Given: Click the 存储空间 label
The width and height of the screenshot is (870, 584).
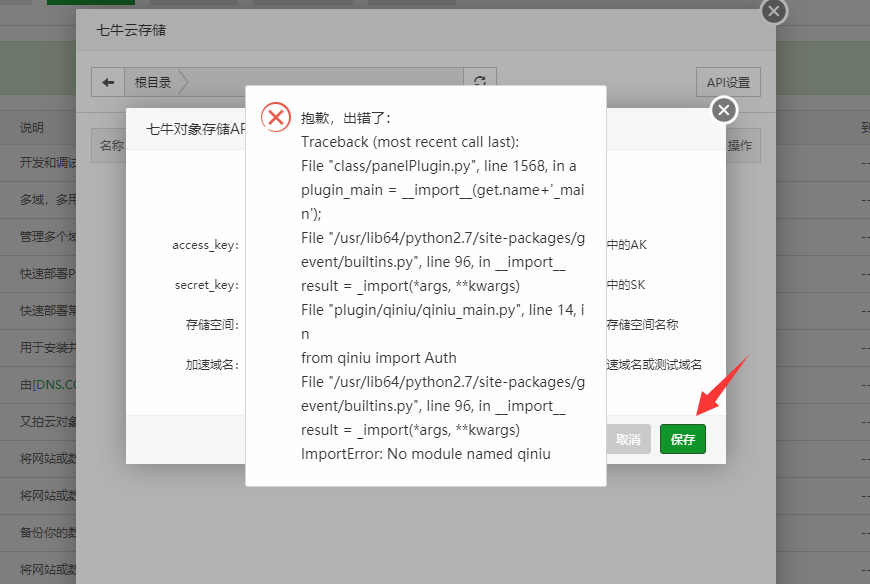Looking at the screenshot, I should tap(212, 325).
